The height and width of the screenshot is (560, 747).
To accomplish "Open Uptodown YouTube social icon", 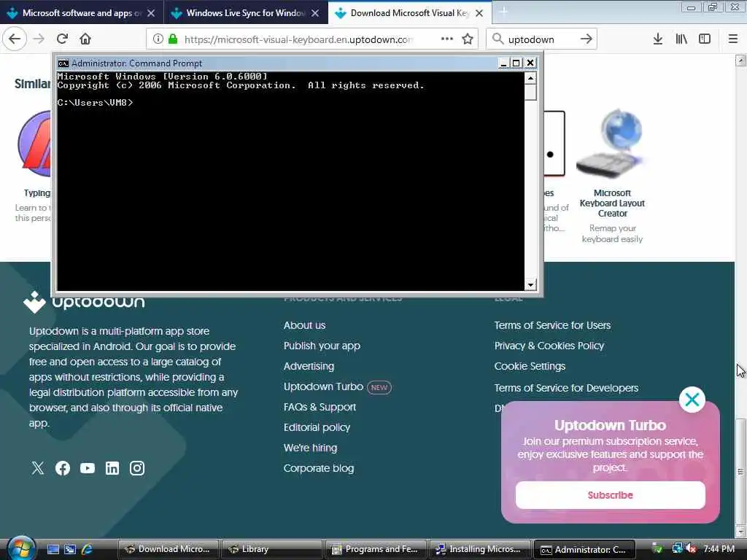I will (88, 468).
